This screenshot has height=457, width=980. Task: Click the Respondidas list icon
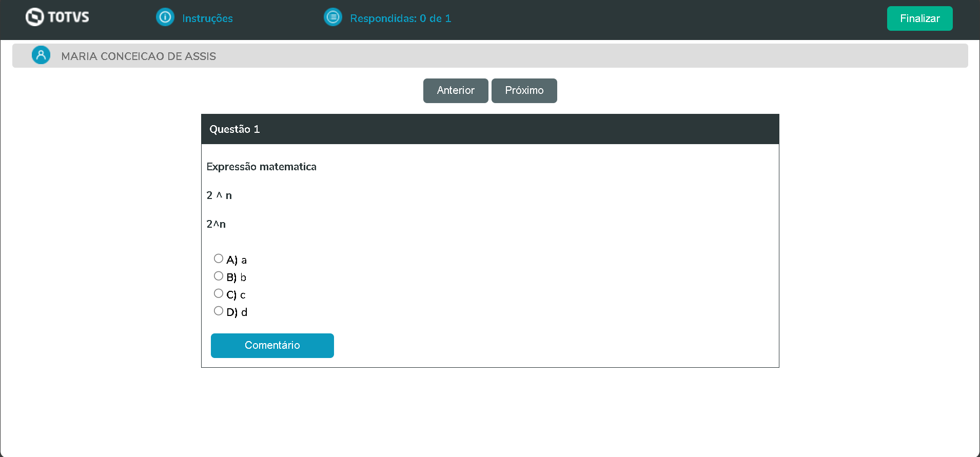pos(333,17)
